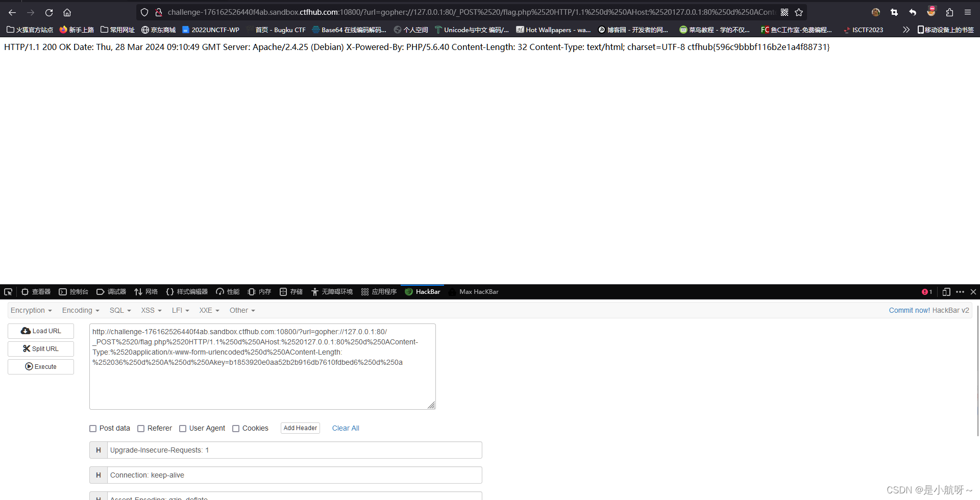Open the 控制台 (Console) panel

point(73,291)
